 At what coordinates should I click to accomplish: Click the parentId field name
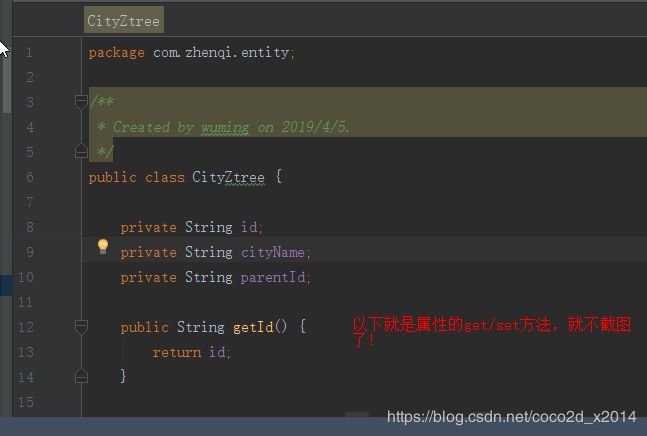click(x=273, y=277)
